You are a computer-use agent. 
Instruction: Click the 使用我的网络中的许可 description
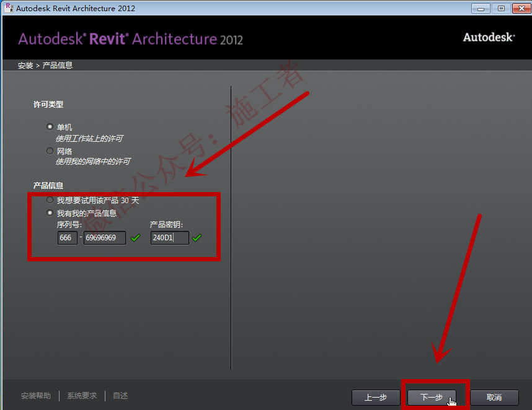[93, 162]
